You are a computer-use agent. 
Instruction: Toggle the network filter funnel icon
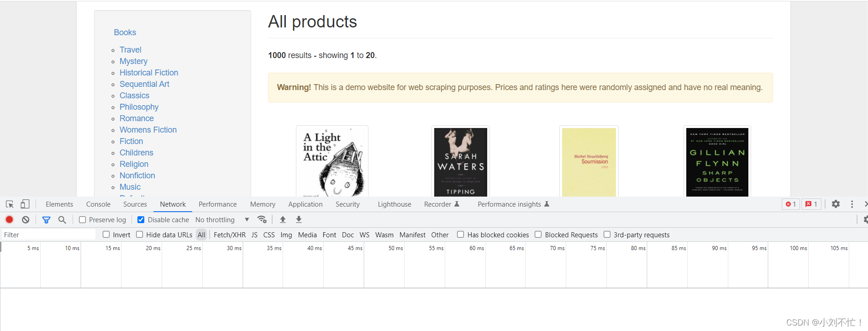point(46,220)
